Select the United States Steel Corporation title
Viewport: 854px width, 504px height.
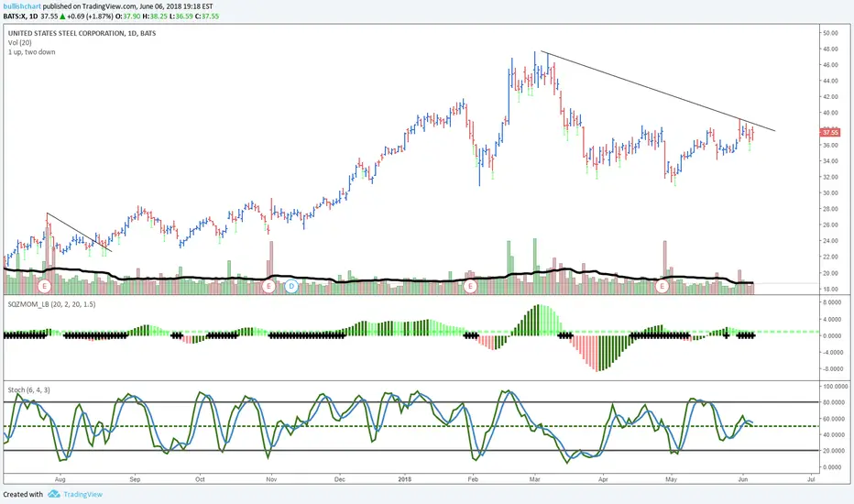point(82,33)
